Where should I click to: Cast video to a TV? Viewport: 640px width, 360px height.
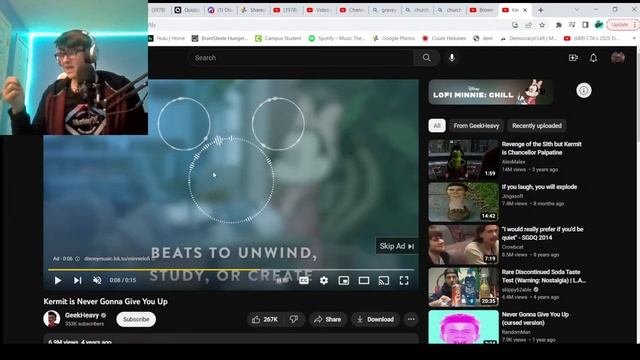click(384, 280)
